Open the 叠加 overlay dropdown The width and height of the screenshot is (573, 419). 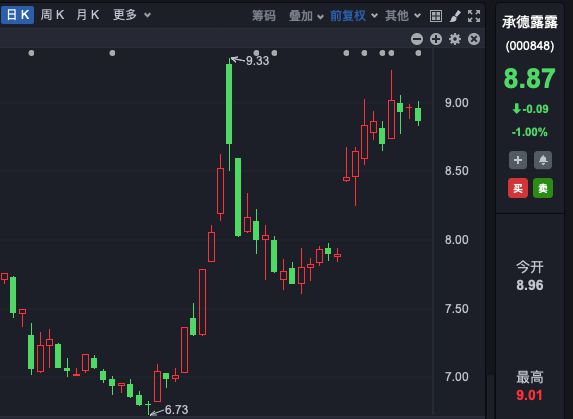(306, 16)
